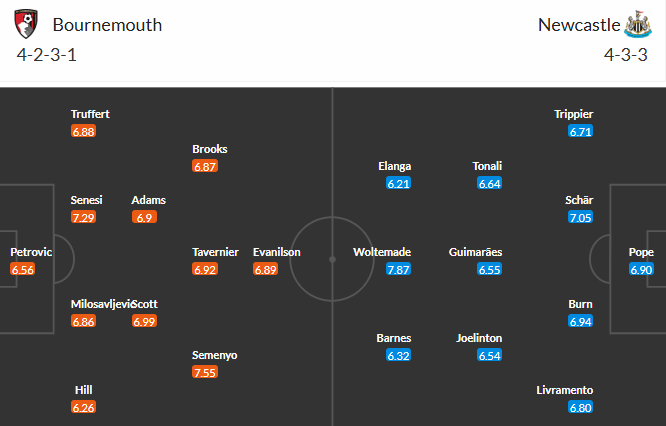Screen dimensions: 666x426
Task: Click player Petrovic on the pitch
Action: tap(31, 252)
